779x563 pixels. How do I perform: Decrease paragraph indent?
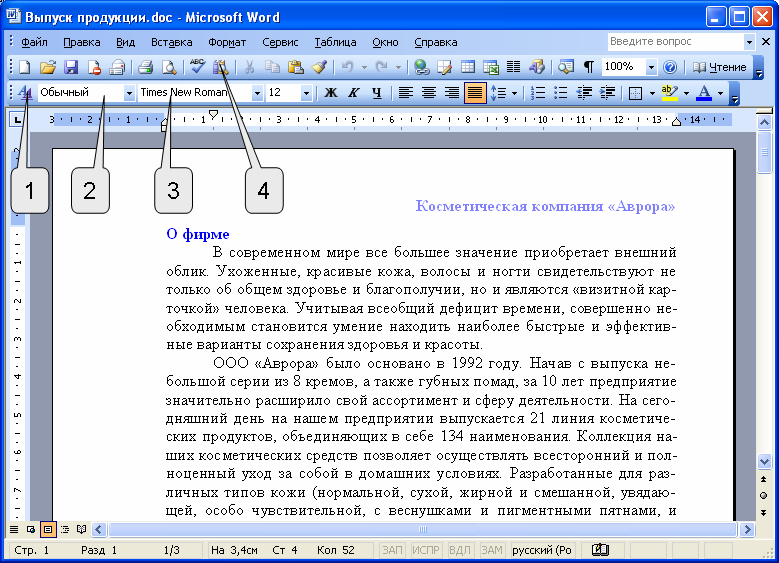click(x=584, y=92)
